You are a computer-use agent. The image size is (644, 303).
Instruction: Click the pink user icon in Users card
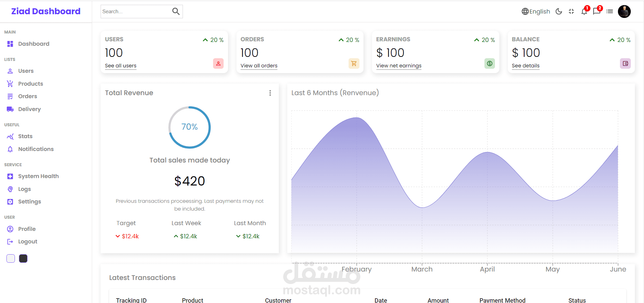(x=218, y=63)
